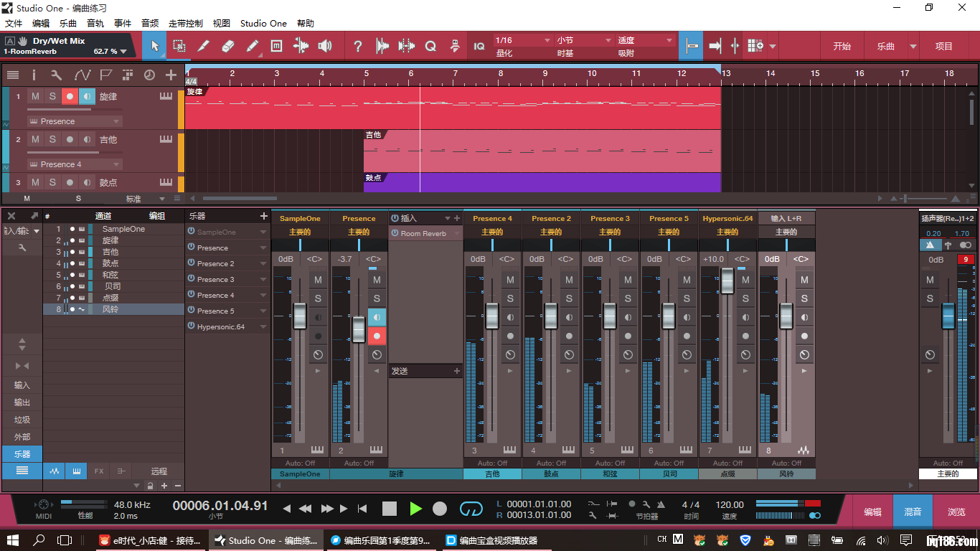This screenshot has width=980, height=551.
Task: Expand the Room Reverb insert dropdown
Action: [456, 233]
